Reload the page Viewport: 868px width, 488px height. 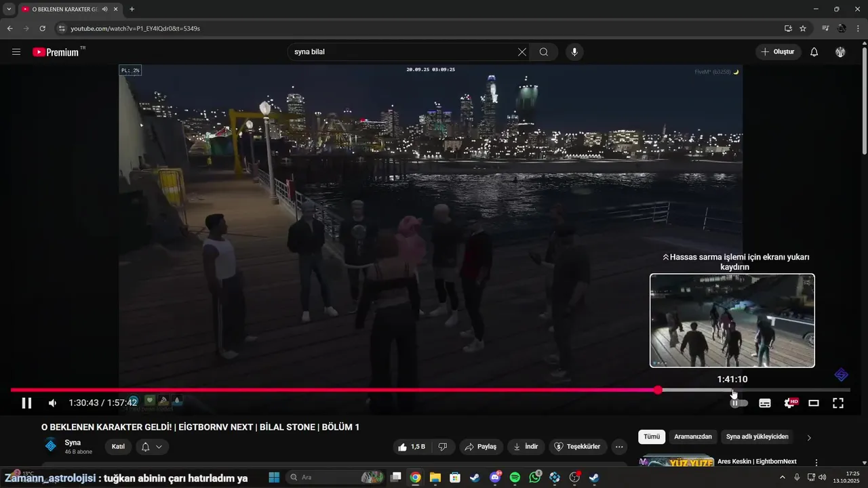tap(42, 28)
